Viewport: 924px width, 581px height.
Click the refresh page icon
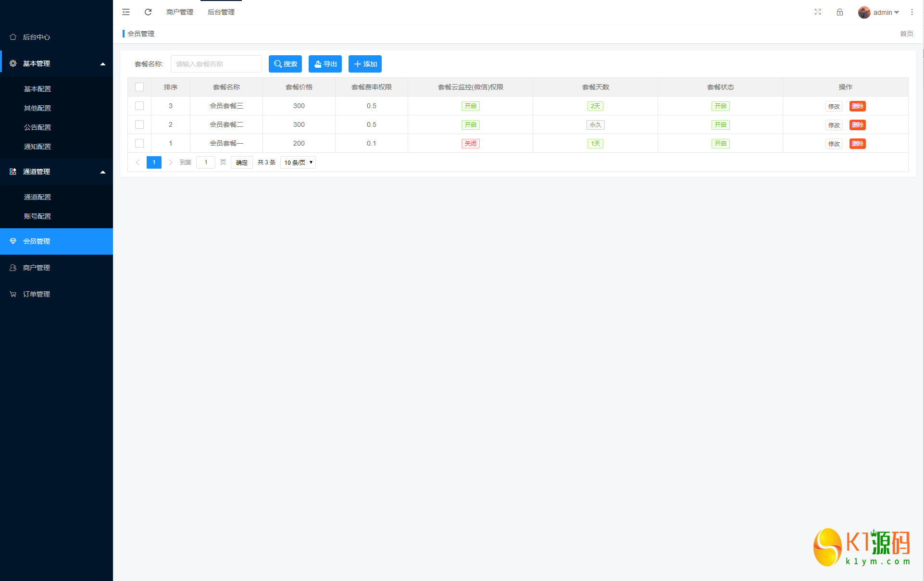(148, 12)
